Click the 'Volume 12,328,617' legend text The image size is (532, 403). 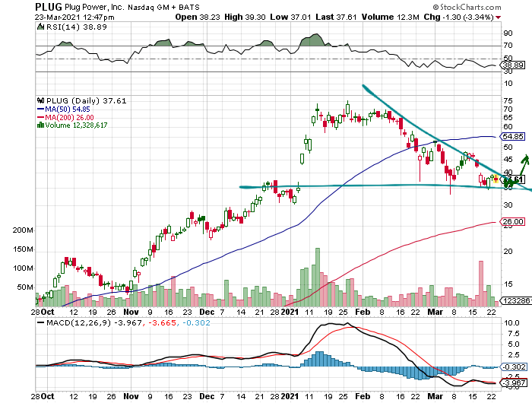(76, 125)
